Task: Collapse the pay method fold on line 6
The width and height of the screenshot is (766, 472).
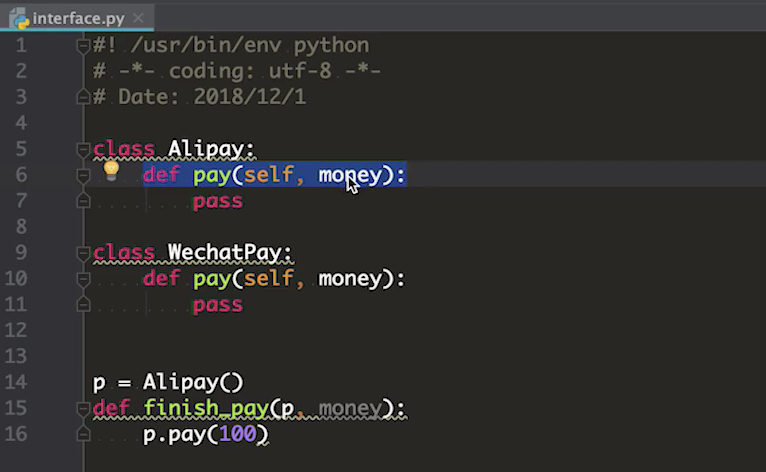Action: [83, 175]
